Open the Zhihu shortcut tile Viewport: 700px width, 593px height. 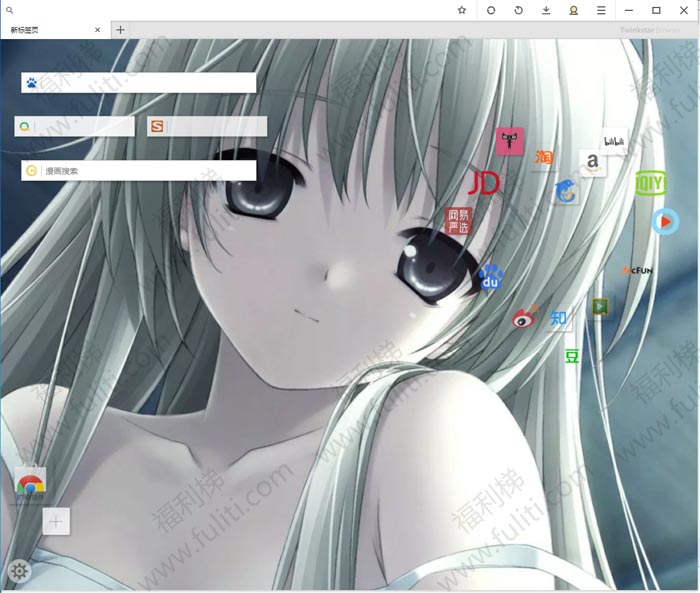pyautogui.click(x=559, y=319)
